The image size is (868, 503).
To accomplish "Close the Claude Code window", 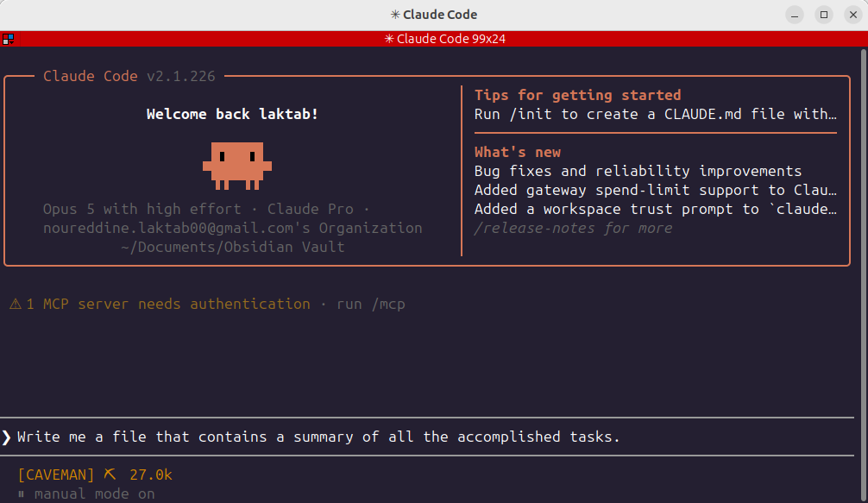I will point(853,15).
